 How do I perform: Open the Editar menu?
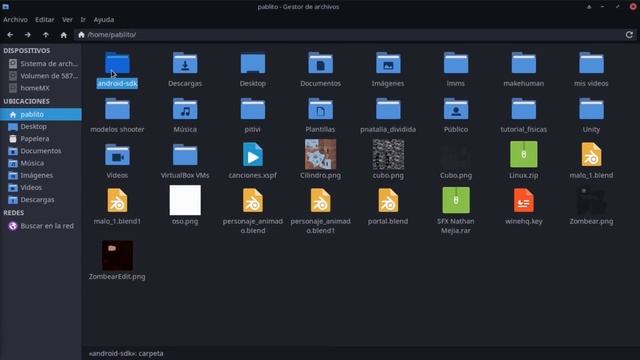tap(44, 20)
